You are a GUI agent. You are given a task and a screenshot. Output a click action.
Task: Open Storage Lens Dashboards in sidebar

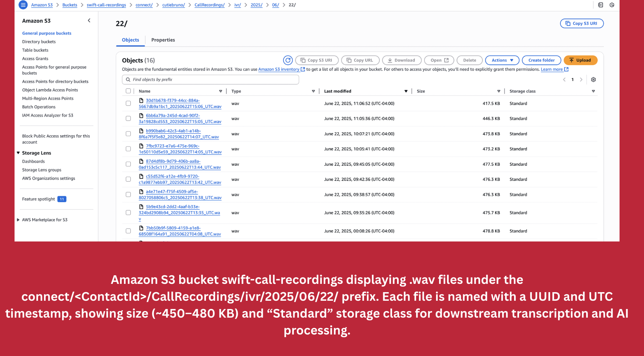[x=33, y=161]
